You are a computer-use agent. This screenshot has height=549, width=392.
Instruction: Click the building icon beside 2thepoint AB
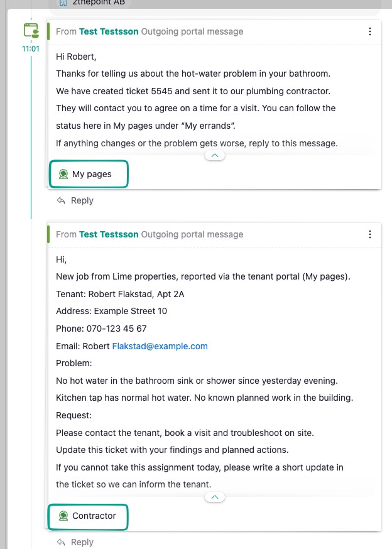coord(63,3)
